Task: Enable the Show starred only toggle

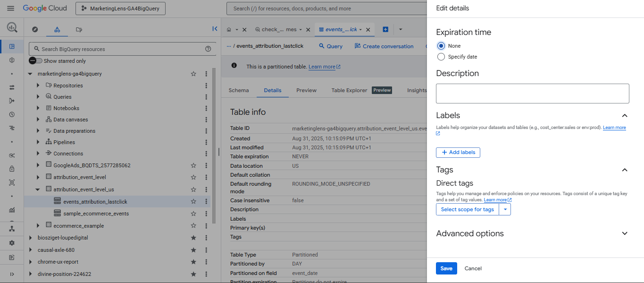Action: tap(35, 60)
